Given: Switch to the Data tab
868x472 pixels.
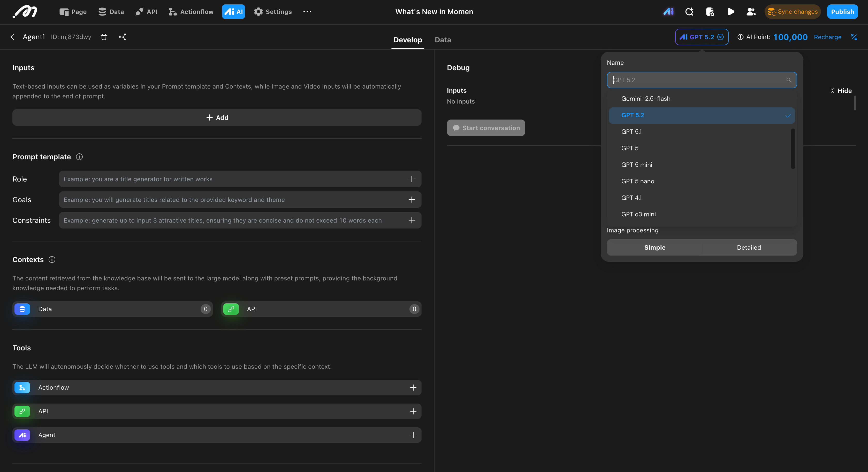Looking at the screenshot, I should pyautogui.click(x=443, y=40).
